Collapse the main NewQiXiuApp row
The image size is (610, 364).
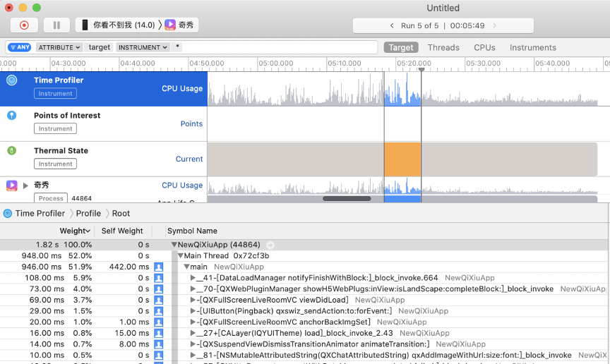coord(186,267)
